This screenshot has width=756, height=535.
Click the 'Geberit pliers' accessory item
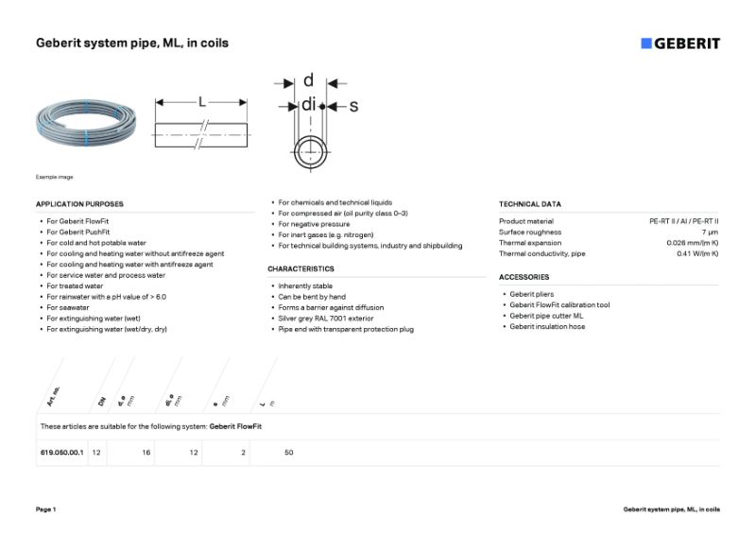point(531,294)
